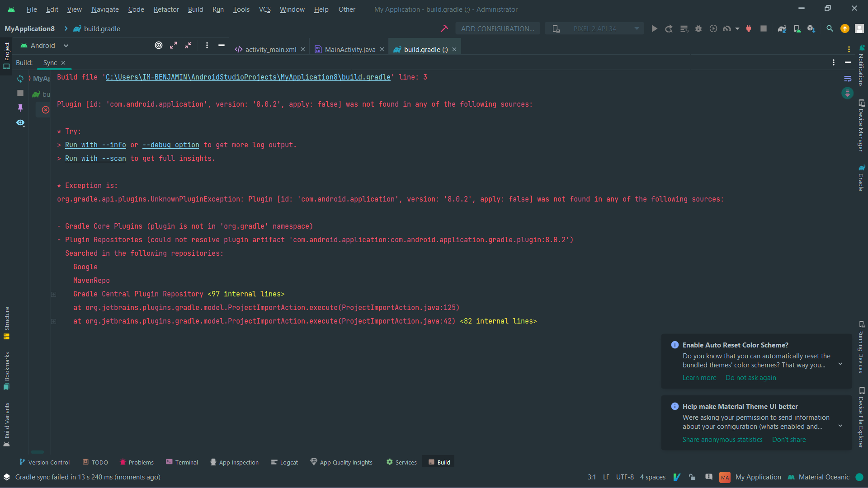
Task: Stop the build in Build panel
Action: [20, 93]
